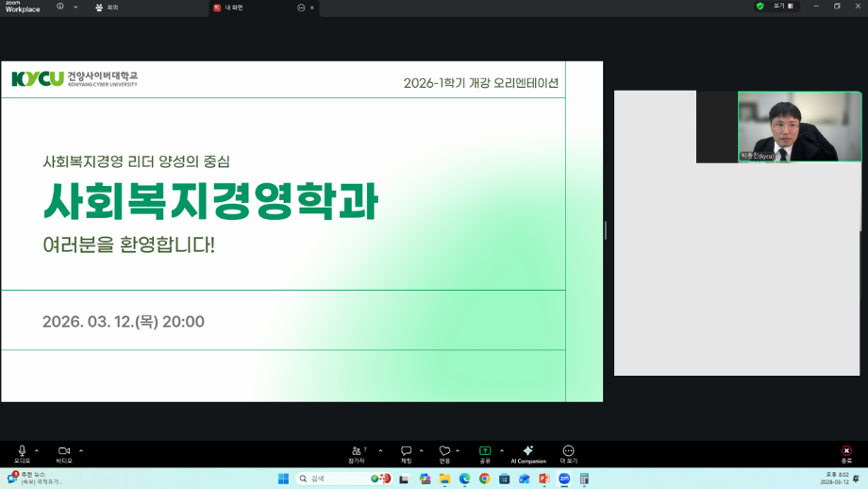Screen dimensions: 868x489
Task: Expand the audio options arrow
Action: pyautogui.click(x=37, y=451)
